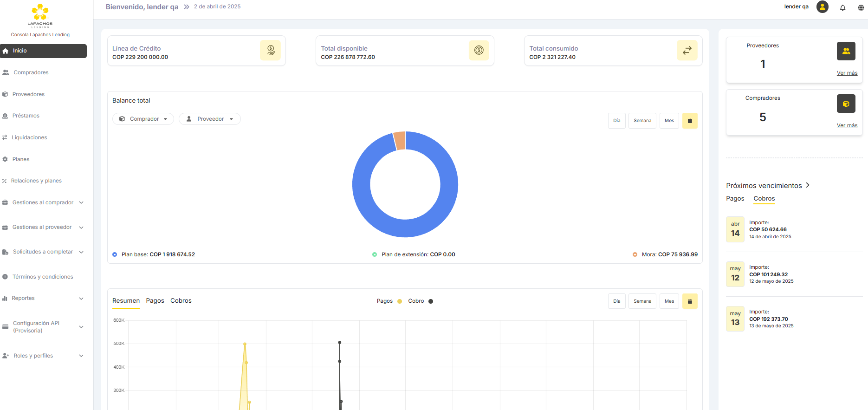Click the user avatar icon
Viewport: 868px width, 410px height.
(x=823, y=7)
